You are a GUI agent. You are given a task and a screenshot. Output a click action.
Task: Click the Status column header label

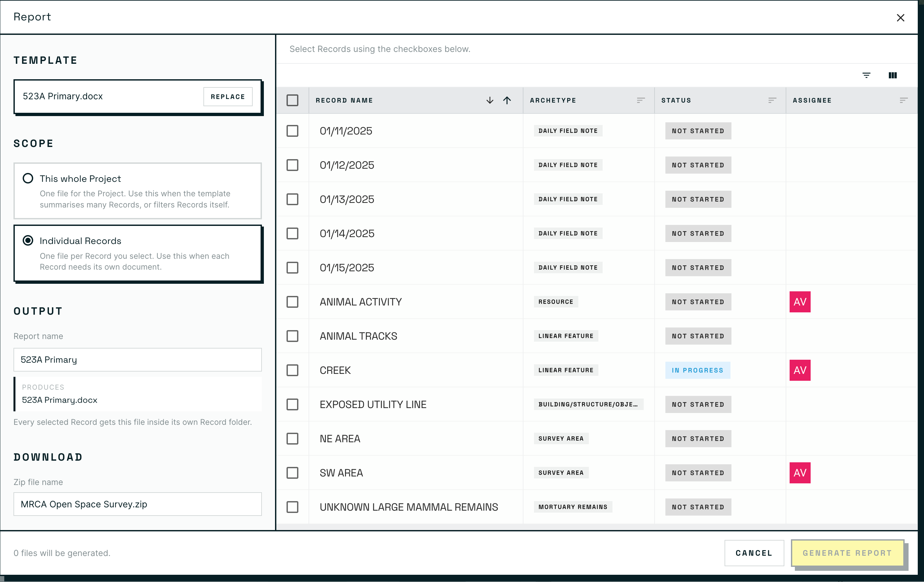tap(676, 100)
